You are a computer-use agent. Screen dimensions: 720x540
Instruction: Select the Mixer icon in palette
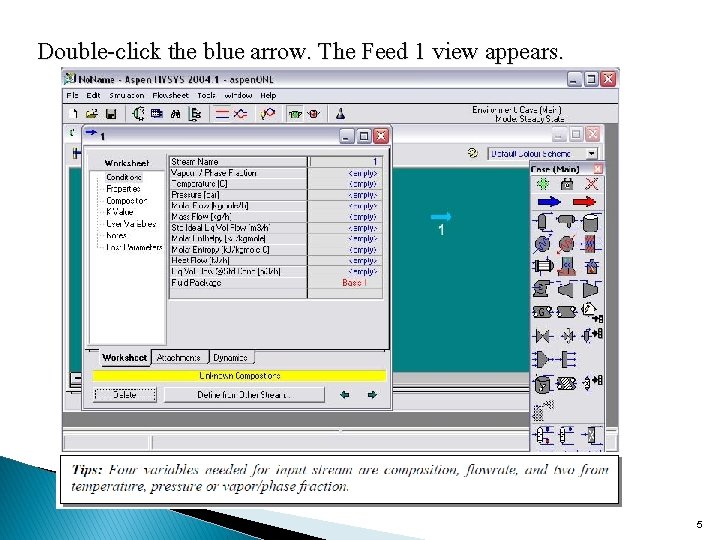coord(541,359)
